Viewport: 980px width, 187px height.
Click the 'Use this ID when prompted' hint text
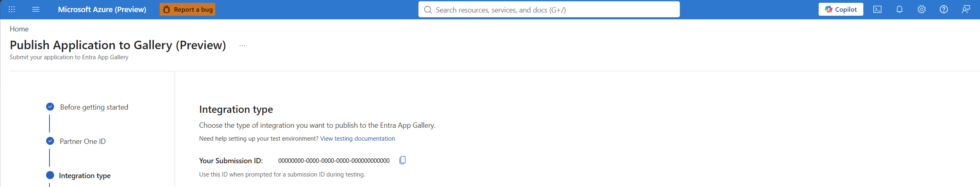pos(282,174)
